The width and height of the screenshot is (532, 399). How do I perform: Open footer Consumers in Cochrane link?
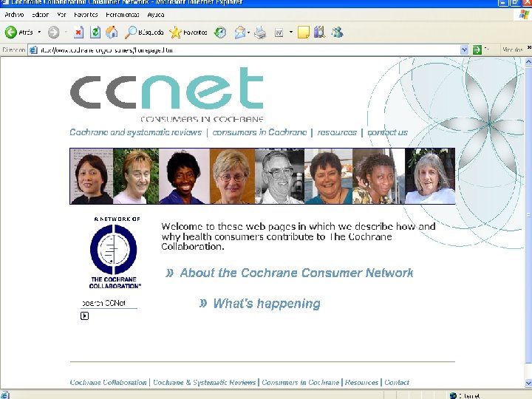300,383
